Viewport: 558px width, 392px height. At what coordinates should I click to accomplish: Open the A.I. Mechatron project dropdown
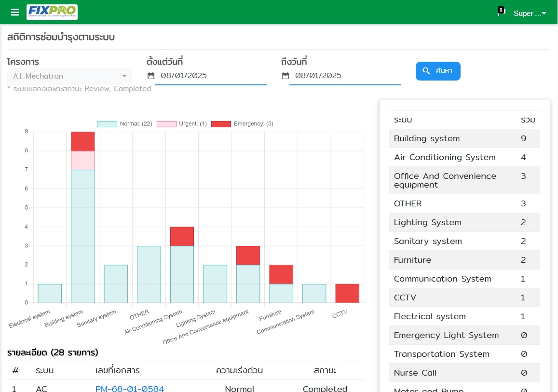pyautogui.click(x=69, y=76)
